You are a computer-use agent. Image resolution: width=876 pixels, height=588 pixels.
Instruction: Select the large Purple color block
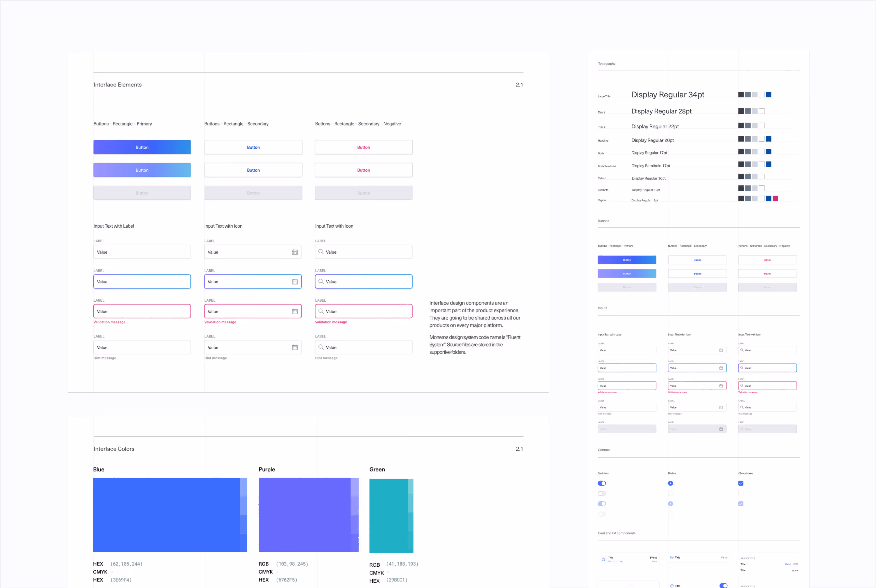(304, 514)
